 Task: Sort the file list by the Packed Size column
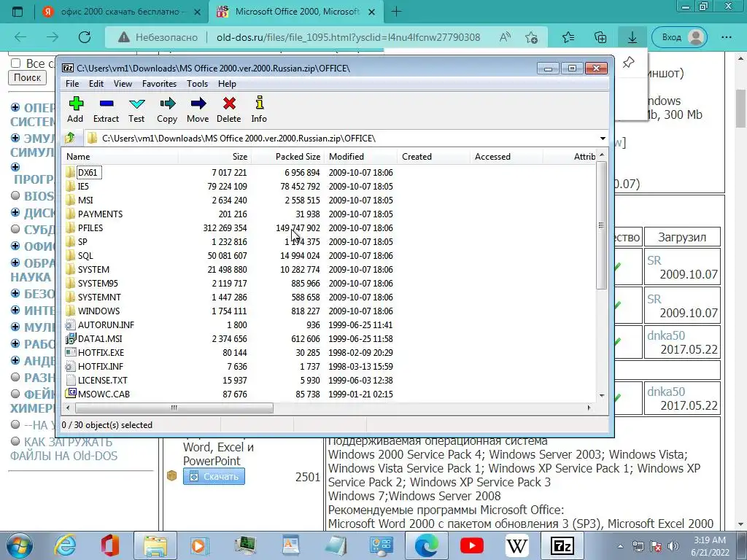[287, 157]
